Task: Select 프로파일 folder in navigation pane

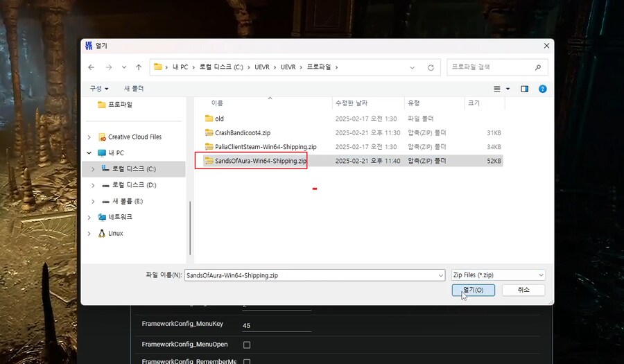Action: coord(120,104)
